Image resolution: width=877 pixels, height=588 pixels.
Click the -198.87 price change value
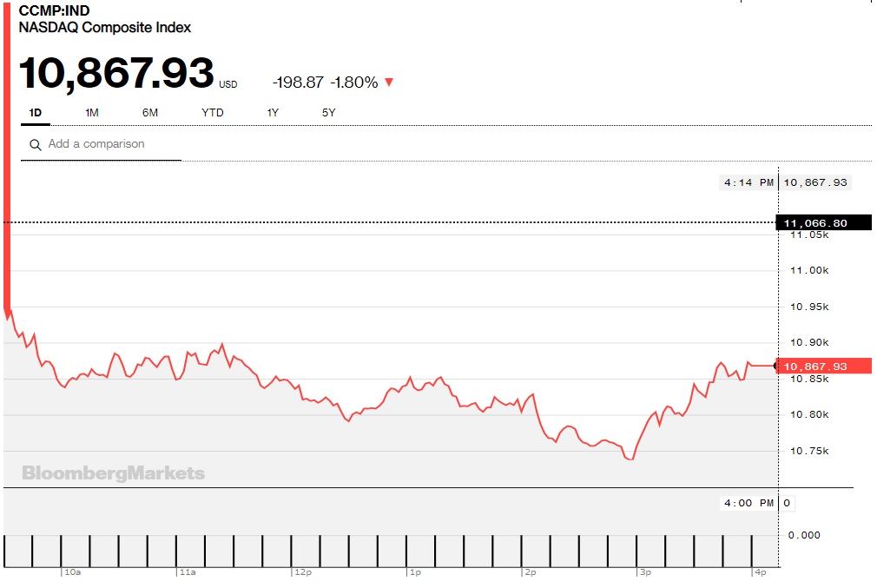pos(298,83)
